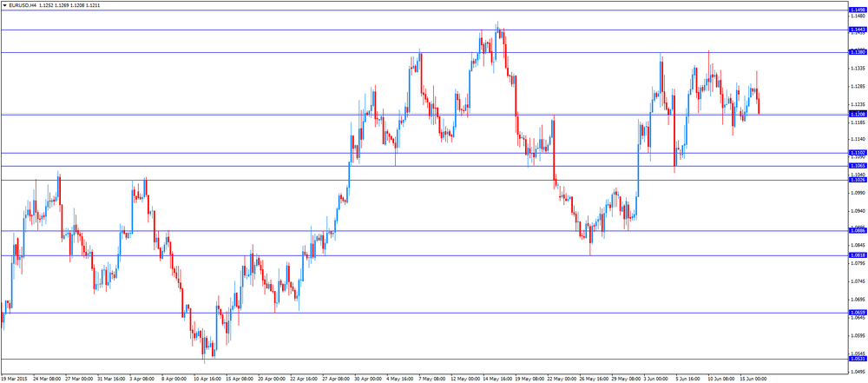Click the 1.1335 price axis label

858,68
